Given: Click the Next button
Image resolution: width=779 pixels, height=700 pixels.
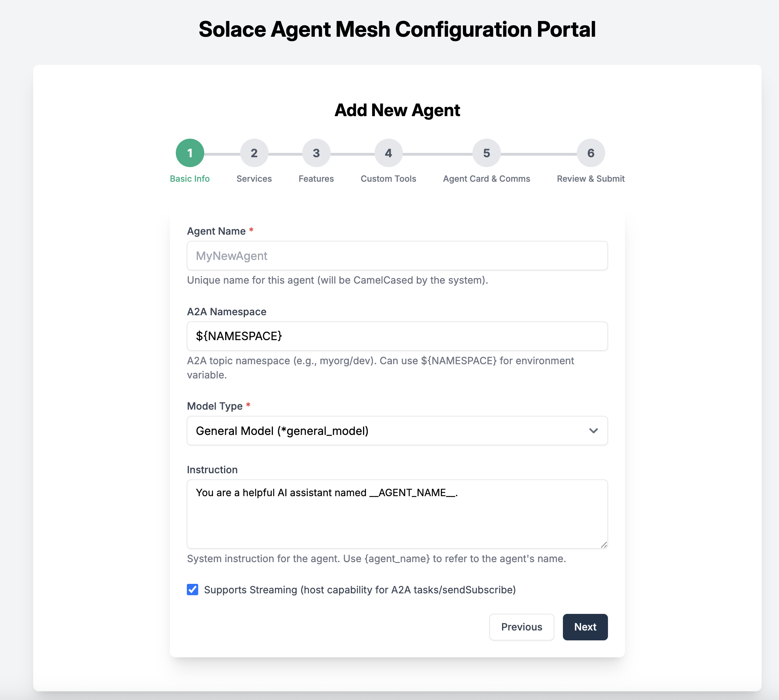Looking at the screenshot, I should [x=585, y=627].
